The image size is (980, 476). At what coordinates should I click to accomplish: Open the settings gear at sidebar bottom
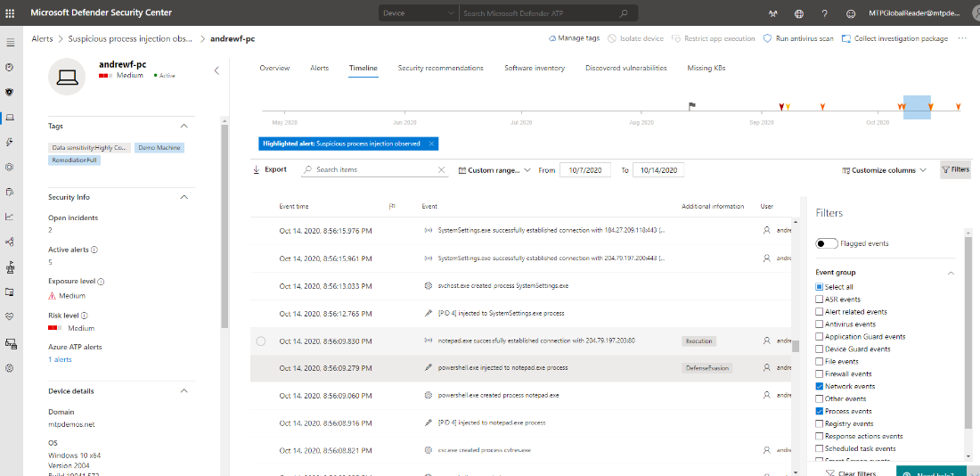[x=10, y=368]
